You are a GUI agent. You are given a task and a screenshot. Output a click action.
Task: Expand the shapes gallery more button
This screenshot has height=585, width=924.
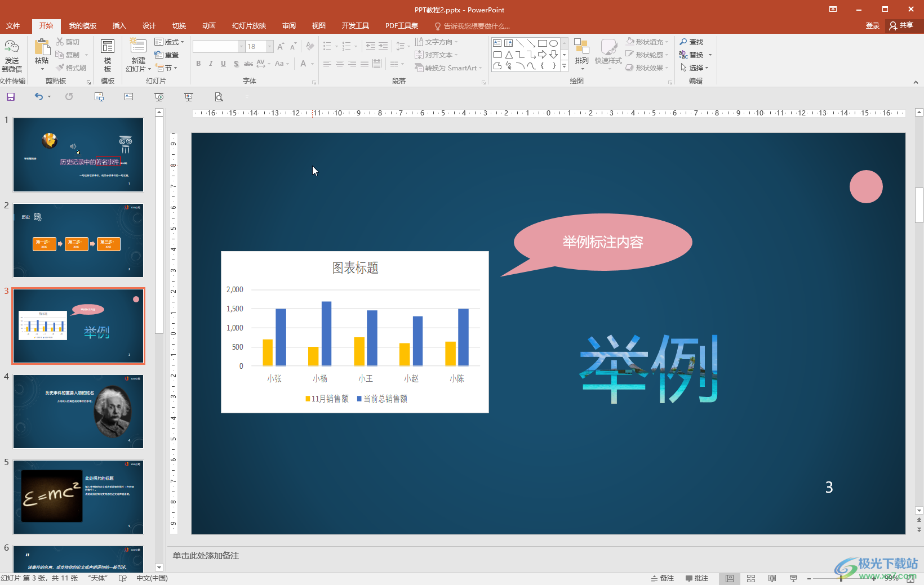pyautogui.click(x=564, y=66)
